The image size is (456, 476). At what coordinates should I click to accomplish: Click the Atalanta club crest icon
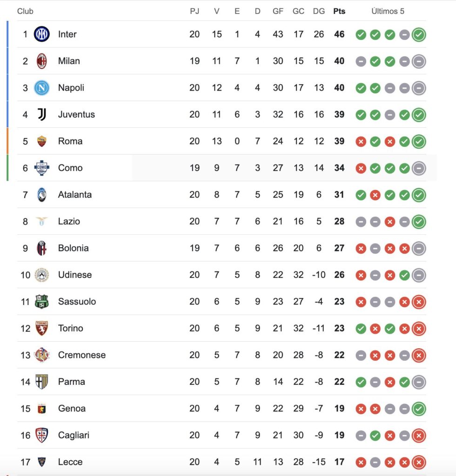pyautogui.click(x=42, y=195)
